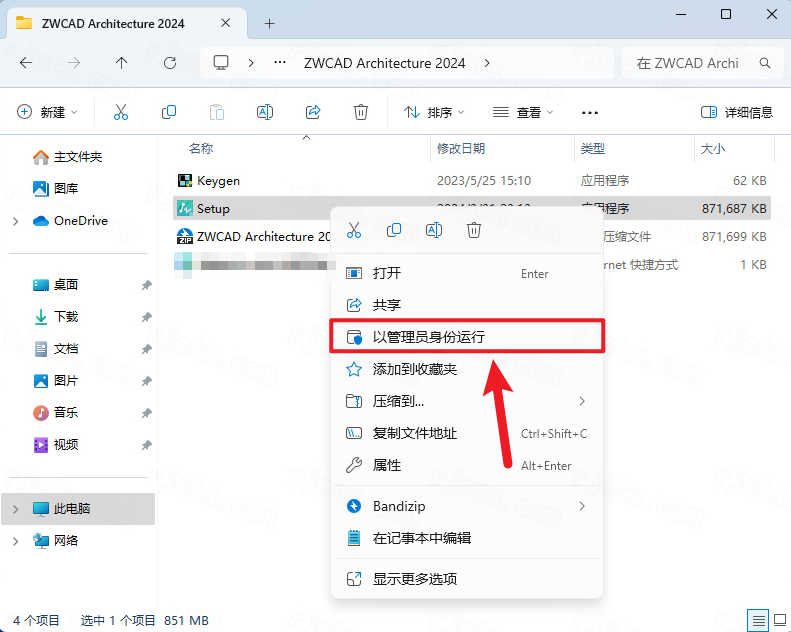Click the up-directory arrow button
The image size is (791, 632).
pos(122,63)
